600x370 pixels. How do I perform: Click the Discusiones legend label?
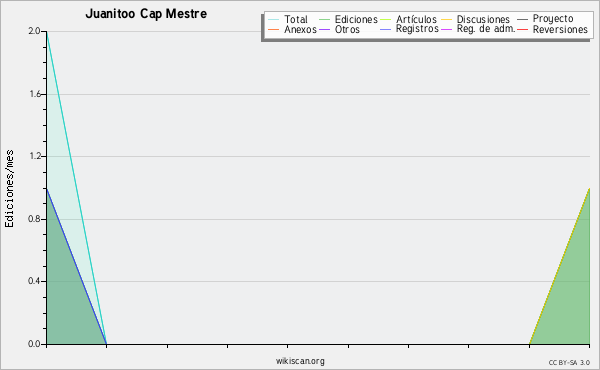click(483, 19)
